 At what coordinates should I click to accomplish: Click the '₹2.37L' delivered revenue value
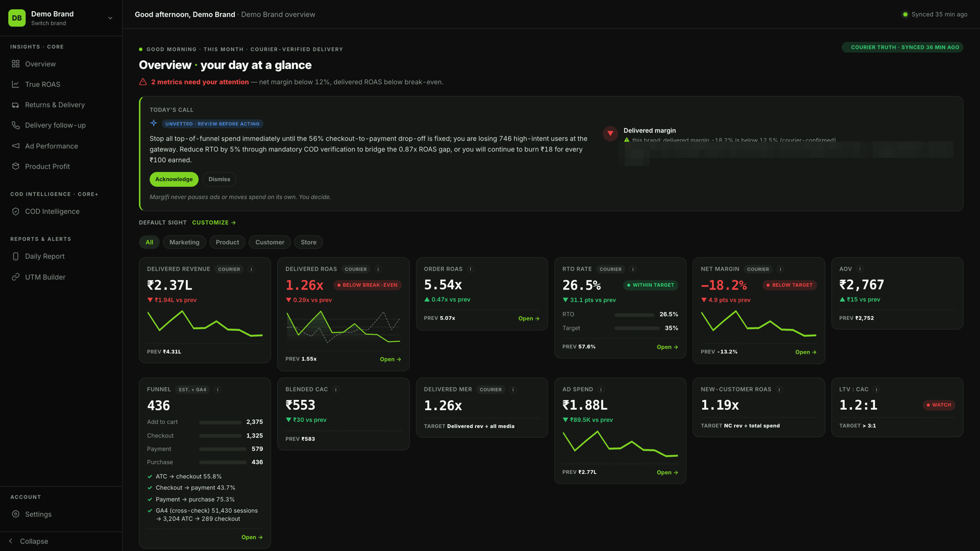(x=169, y=285)
